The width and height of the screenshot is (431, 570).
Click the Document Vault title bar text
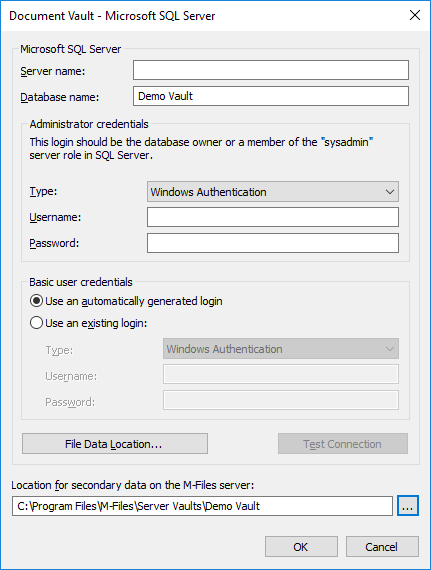point(112,16)
